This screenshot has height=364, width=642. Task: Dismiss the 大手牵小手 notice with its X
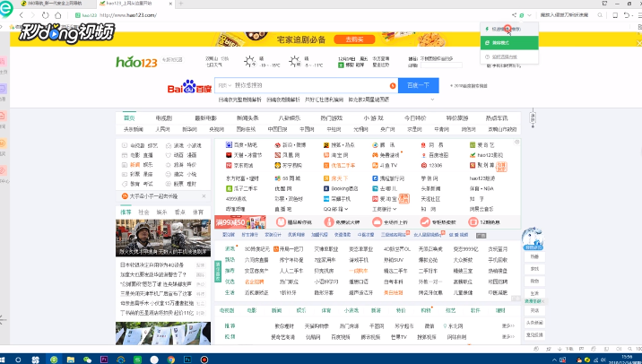coord(204,196)
